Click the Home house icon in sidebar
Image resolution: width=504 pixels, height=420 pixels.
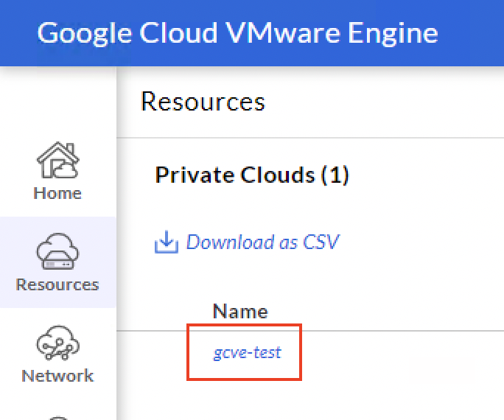coord(57,161)
